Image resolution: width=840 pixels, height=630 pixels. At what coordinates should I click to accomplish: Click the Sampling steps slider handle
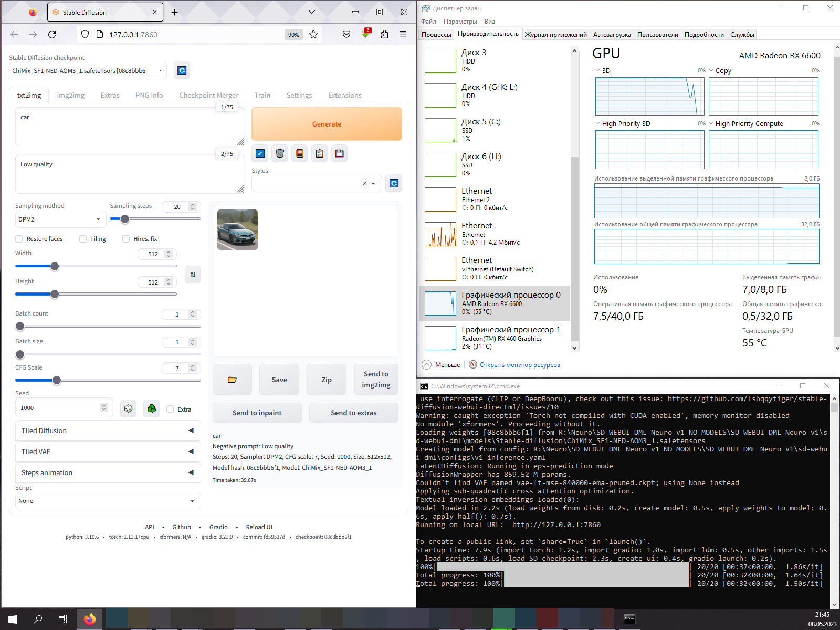click(x=124, y=219)
